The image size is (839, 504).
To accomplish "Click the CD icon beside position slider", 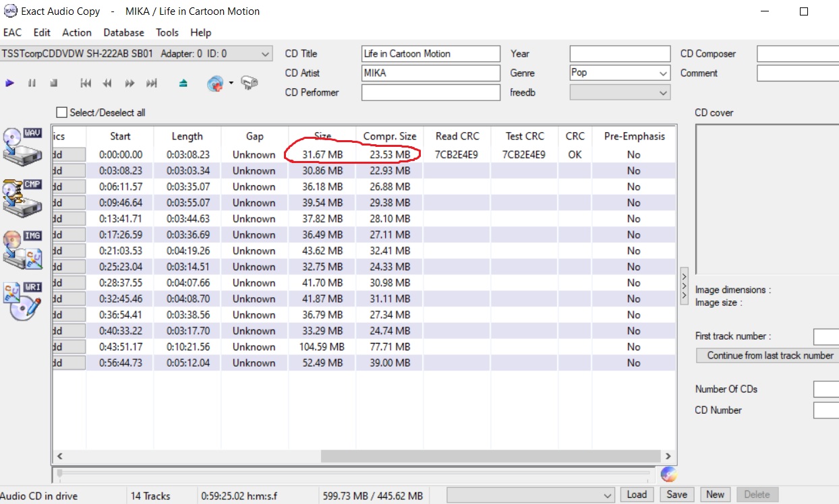I will click(668, 474).
